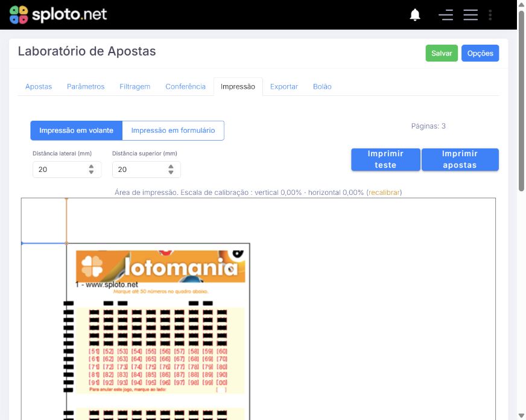Image resolution: width=526 pixels, height=420 pixels.
Task: Click the Distância lateral input field
Action: pos(67,170)
